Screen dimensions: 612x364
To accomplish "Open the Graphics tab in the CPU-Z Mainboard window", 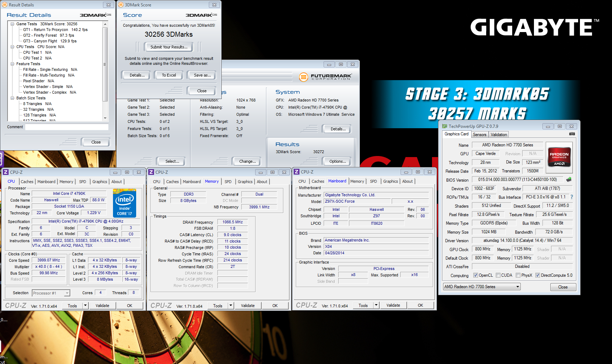I will click(391, 181).
